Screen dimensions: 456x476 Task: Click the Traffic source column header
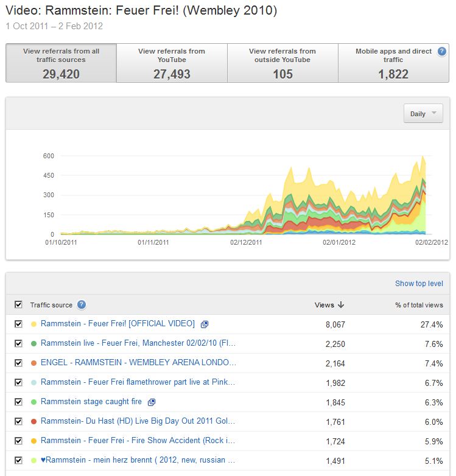tap(51, 305)
